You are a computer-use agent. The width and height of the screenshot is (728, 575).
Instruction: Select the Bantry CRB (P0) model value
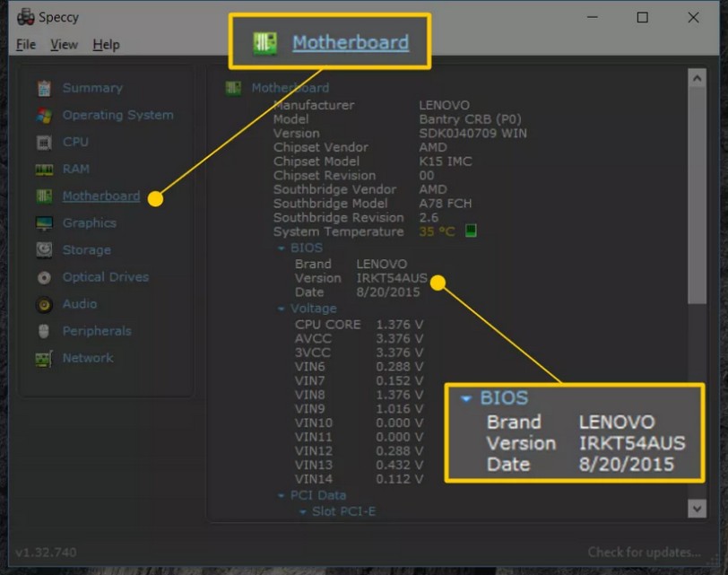(x=470, y=119)
